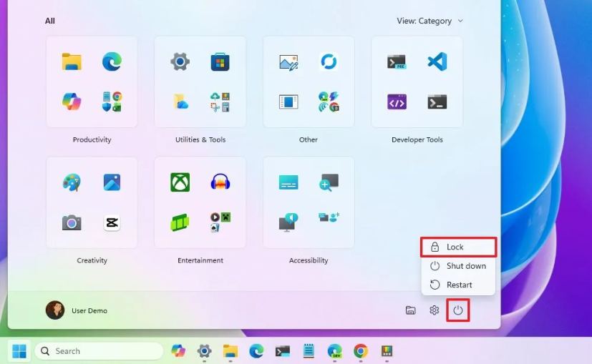Open Copilot from the taskbar
The height and width of the screenshot is (364, 592).
pos(178,351)
